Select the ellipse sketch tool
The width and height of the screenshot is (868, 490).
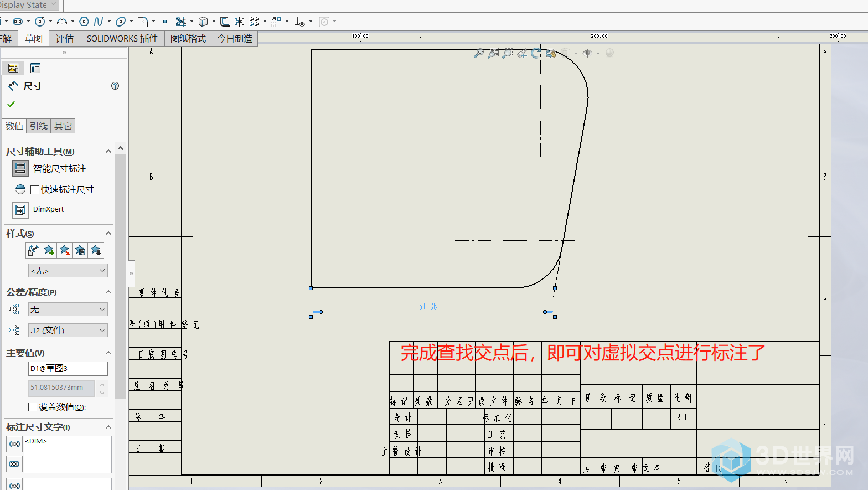point(121,22)
